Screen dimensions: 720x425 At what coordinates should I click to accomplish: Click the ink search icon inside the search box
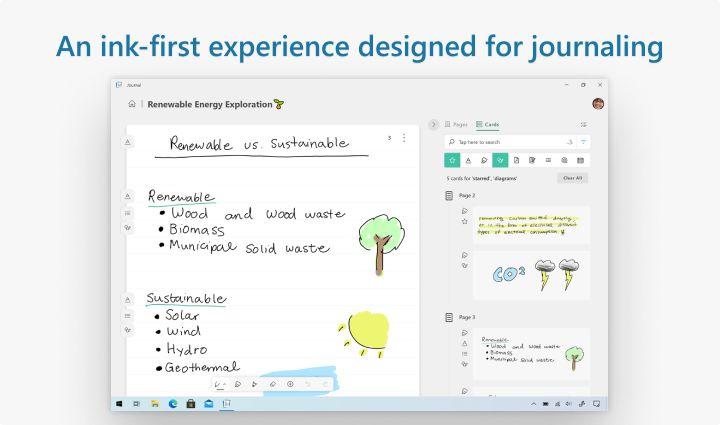(x=569, y=142)
